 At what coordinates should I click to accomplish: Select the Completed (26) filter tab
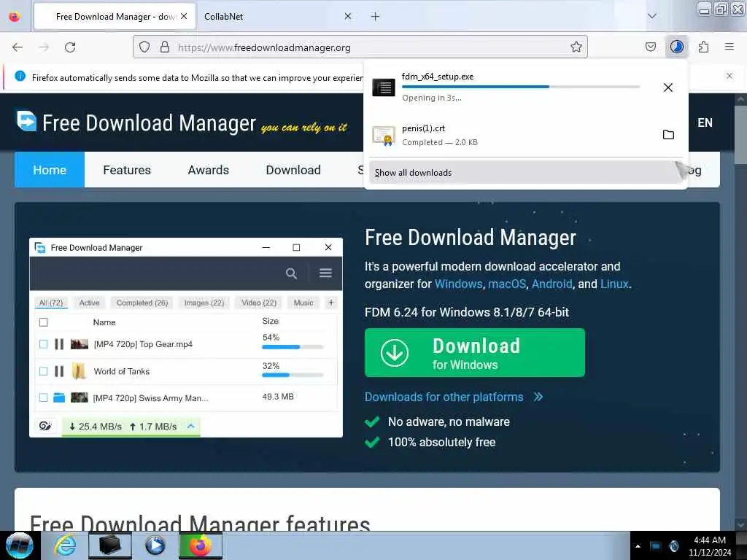click(x=142, y=303)
